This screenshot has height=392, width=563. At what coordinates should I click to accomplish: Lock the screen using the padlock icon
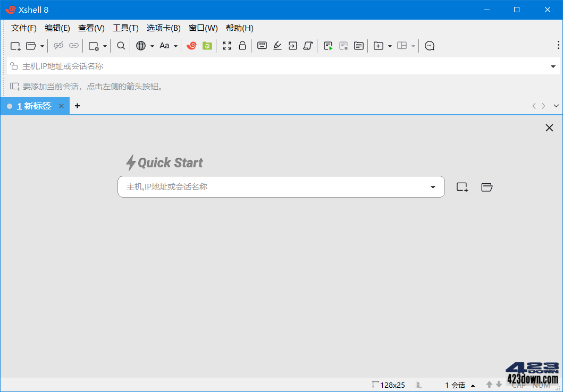(x=242, y=46)
